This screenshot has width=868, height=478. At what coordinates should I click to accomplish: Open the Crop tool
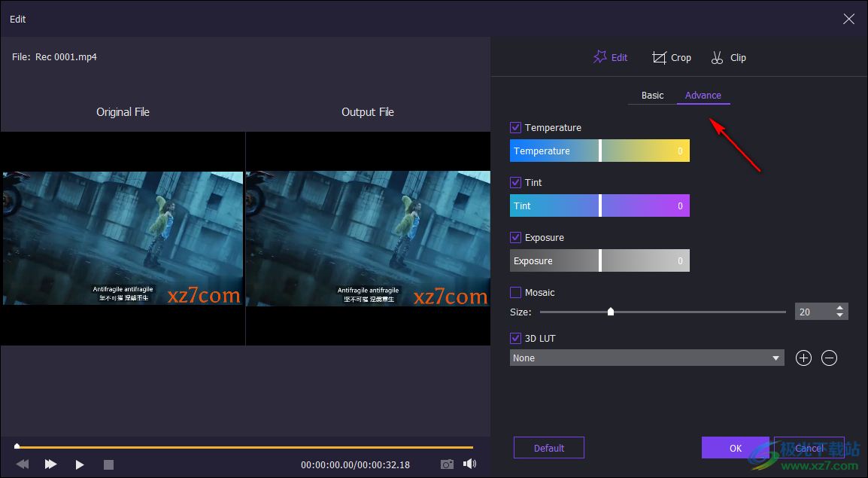672,58
